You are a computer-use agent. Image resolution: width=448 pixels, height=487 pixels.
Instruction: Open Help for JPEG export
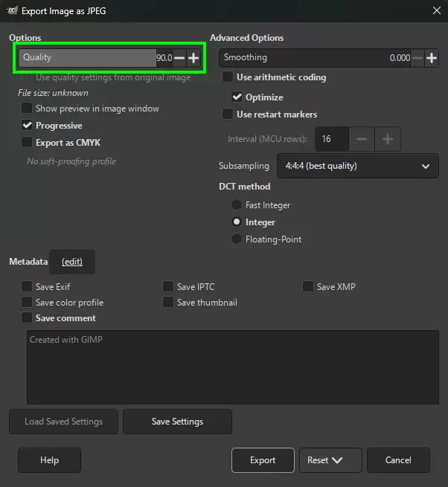tap(49, 460)
